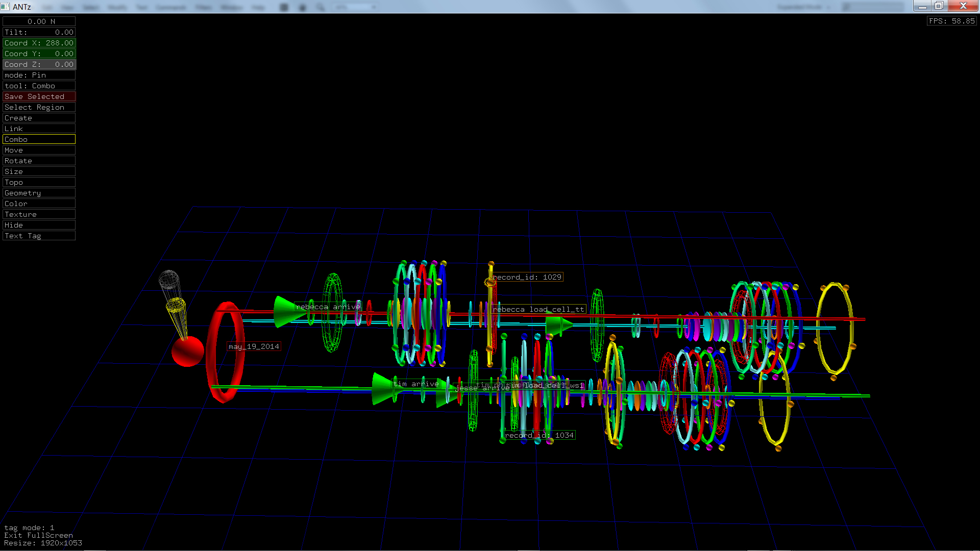Switch to the Rotate tool
The width and height of the screenshot is (980, 551).
pyautogui.click(x=39, y=161)
